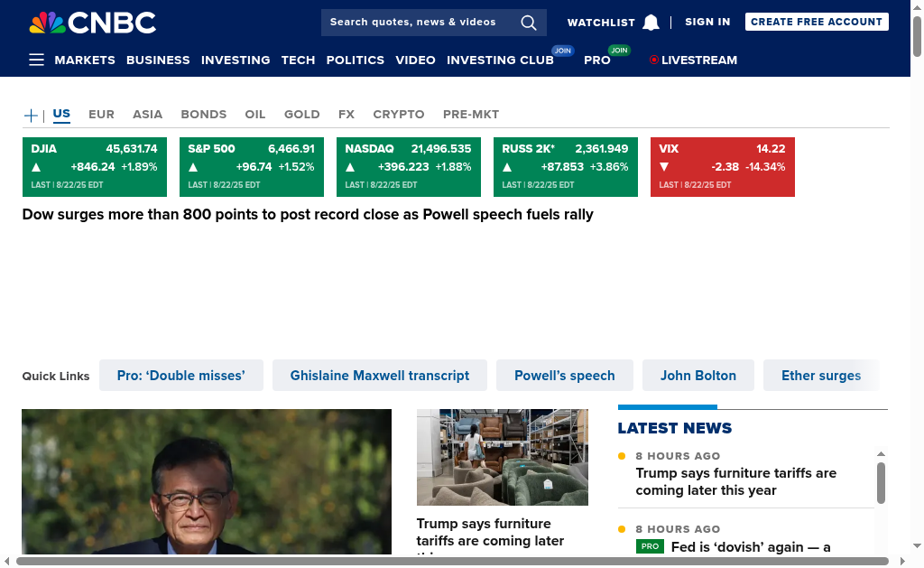Click the CNBC peacock logo
924x568 pixels.
point(93,23)
